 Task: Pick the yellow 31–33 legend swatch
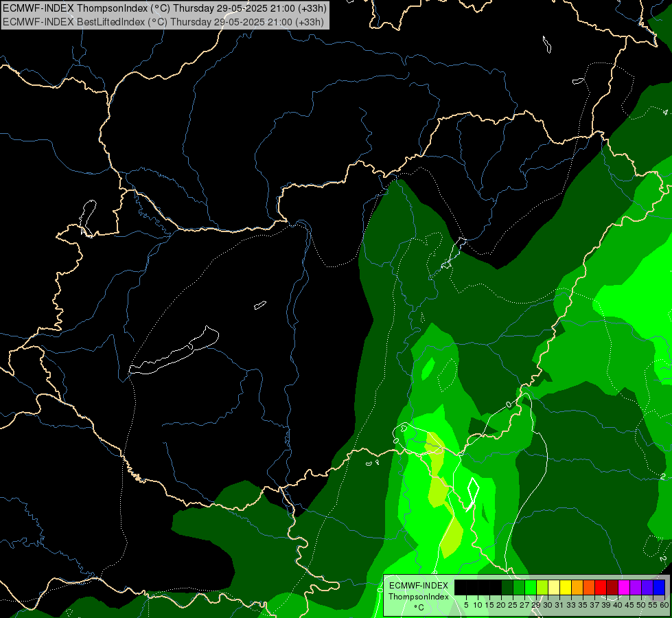click(x=566, y=587)
